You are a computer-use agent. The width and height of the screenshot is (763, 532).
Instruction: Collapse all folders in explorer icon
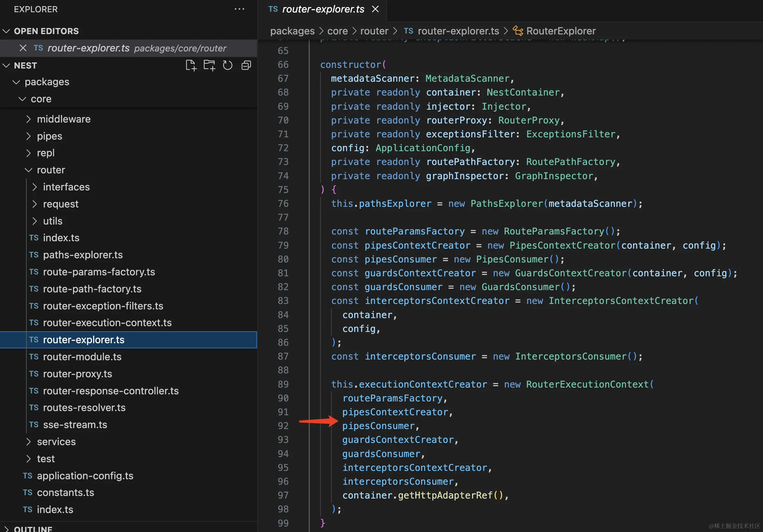point(246,65)
